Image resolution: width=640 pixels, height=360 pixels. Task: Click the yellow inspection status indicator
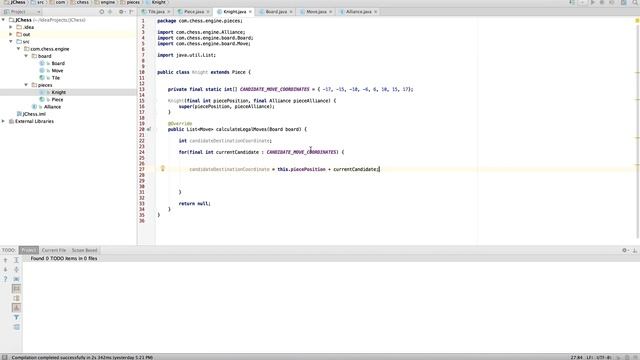click(x=637, y=20)
